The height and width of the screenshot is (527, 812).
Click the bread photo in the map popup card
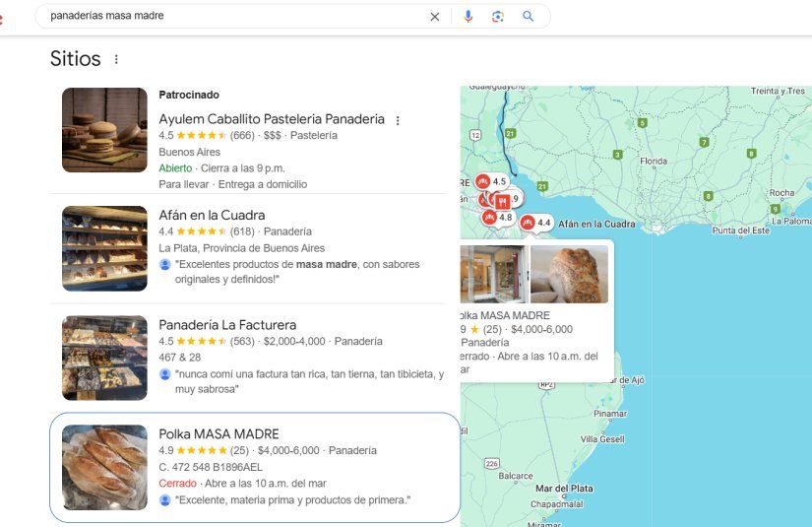(569, 274)
